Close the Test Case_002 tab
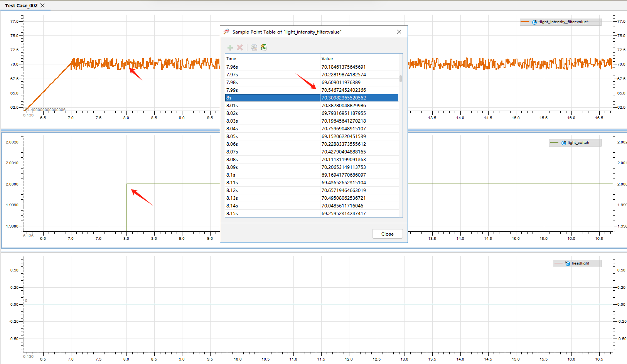Screen dimensions: 627x364 click(x=42, y=5)
